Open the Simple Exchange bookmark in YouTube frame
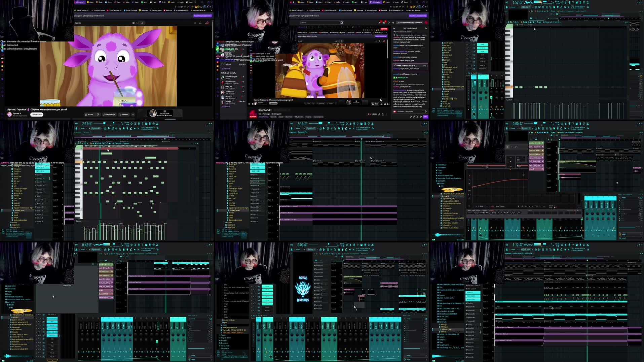 (130, 10)
